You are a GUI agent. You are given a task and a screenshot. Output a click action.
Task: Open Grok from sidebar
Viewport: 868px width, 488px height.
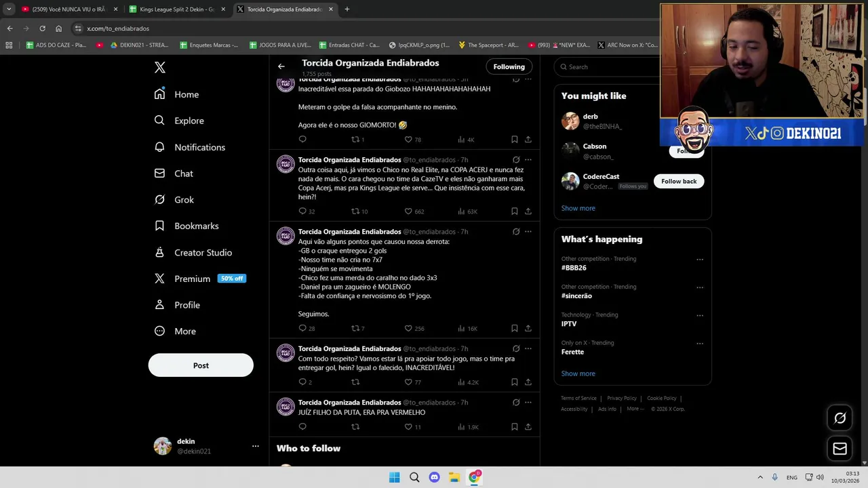(x=174, y=200)
